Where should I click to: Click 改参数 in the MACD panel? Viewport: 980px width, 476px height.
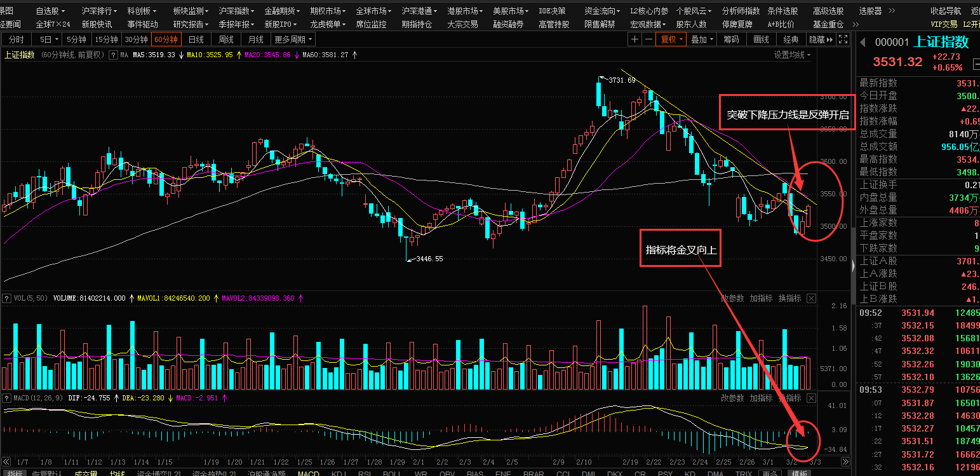click(732, 398)
